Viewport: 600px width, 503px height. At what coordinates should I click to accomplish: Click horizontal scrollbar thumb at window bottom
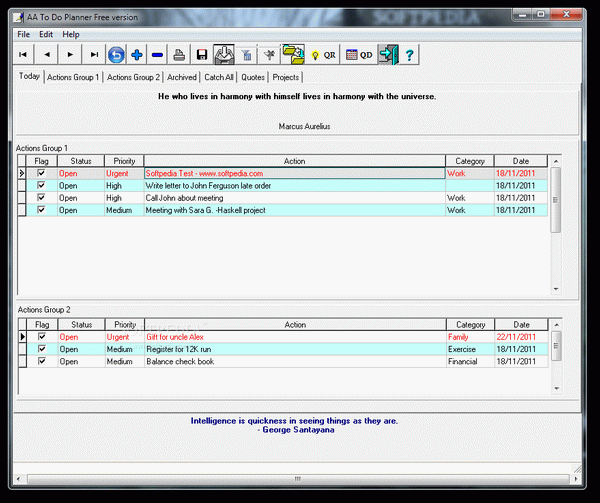click(x=298, y=479)
